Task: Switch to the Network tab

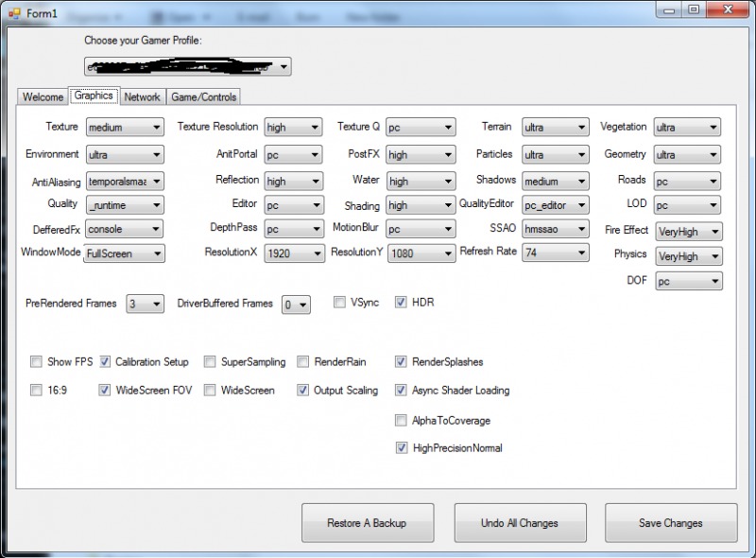Action: pos(142,96)
